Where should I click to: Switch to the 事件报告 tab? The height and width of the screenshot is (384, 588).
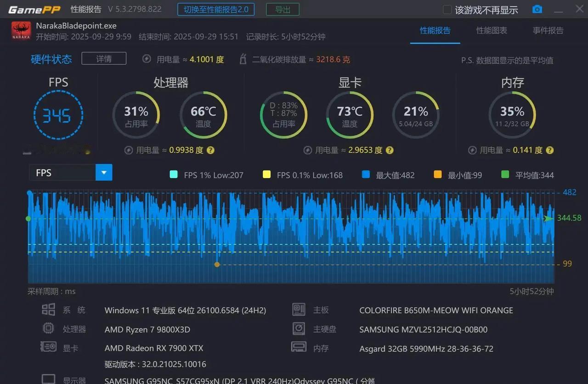[x=548, y=31]
